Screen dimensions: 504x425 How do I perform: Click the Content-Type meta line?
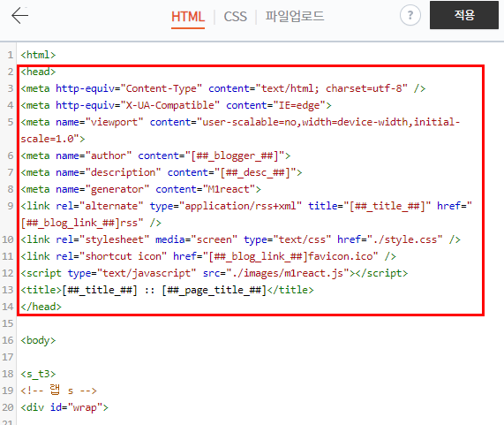click(x=223, y=88)
